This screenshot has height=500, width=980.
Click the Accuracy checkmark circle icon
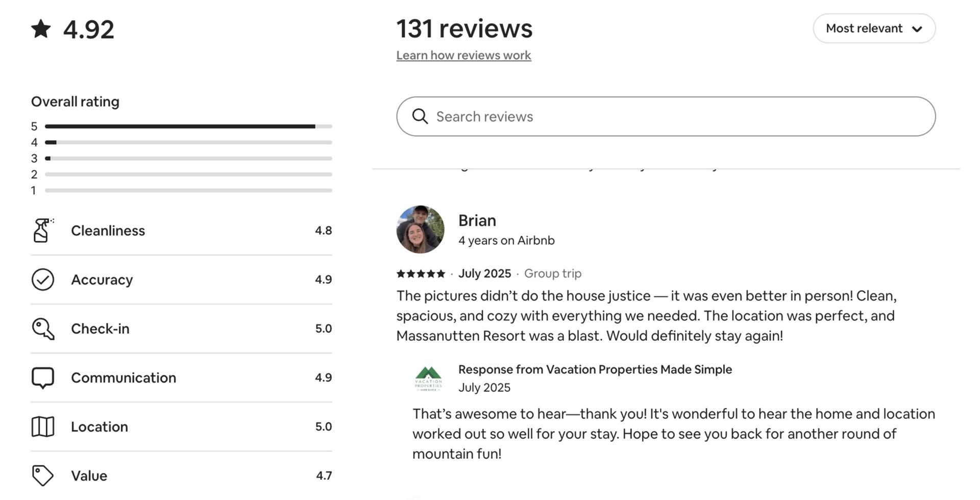(43, 280)
